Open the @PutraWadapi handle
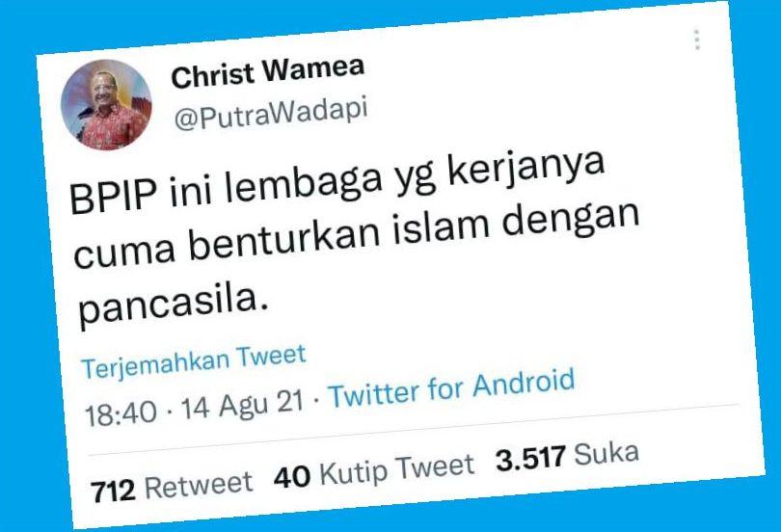Image resolution: width=781 pixels, height=532 pixels. tap(271, 114)
